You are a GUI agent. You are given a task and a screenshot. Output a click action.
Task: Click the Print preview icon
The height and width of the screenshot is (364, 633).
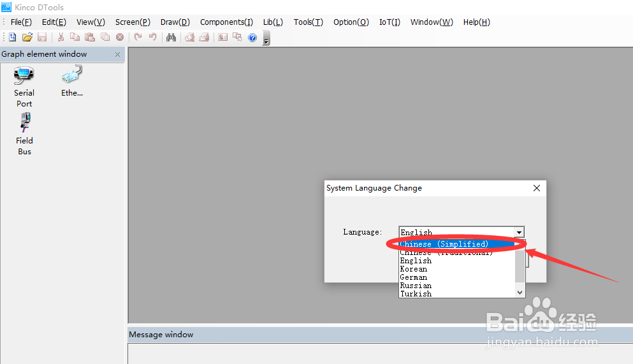pos(189,37)
